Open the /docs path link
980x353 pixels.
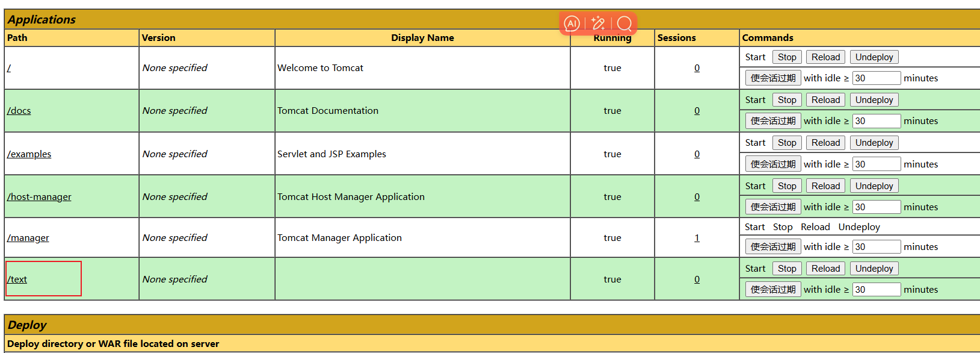[x=19, y=111]
